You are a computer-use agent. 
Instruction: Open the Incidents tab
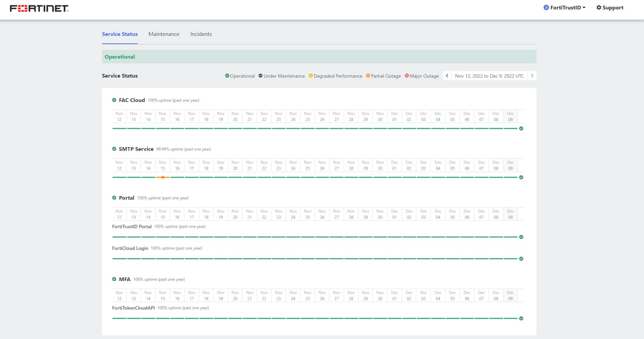coord(201,34)
